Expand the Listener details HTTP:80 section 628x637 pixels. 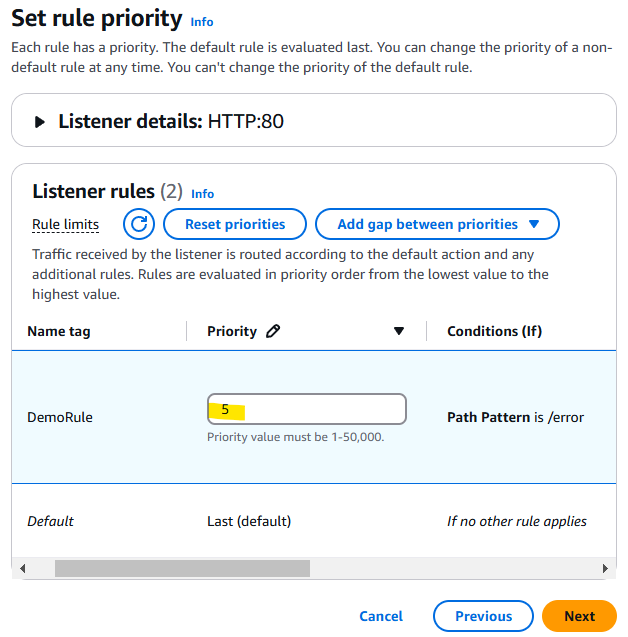coord(40,122)
